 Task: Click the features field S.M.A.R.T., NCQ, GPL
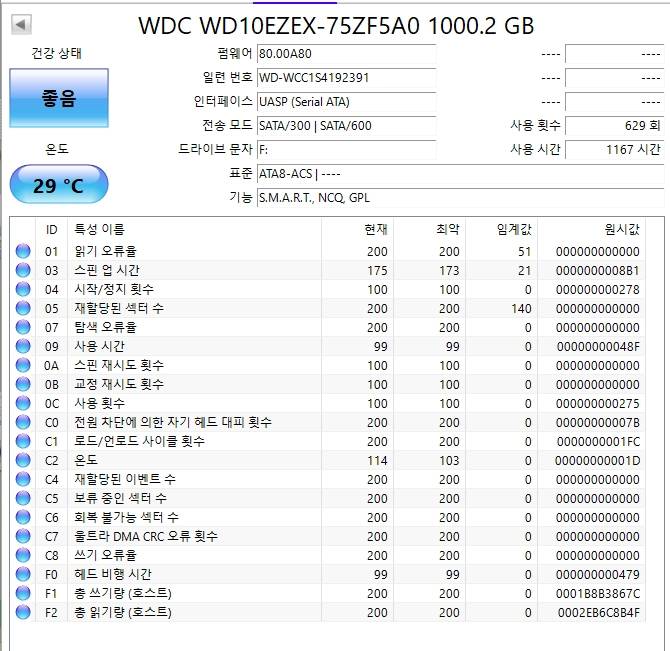[x=460, y=198]
